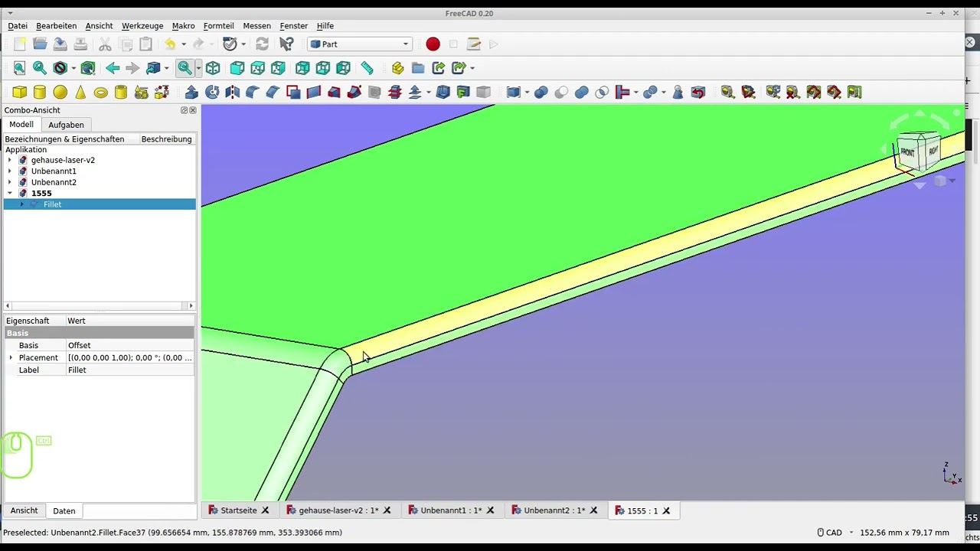980x551 pixels.
Task: Click the Check geometry icon
Action: 677,93
